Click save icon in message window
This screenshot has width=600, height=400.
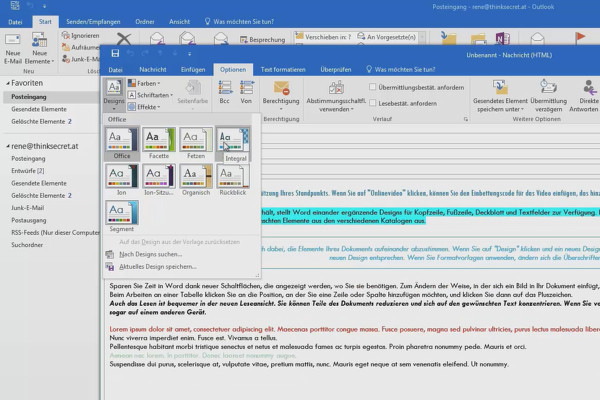coord(115,53)
